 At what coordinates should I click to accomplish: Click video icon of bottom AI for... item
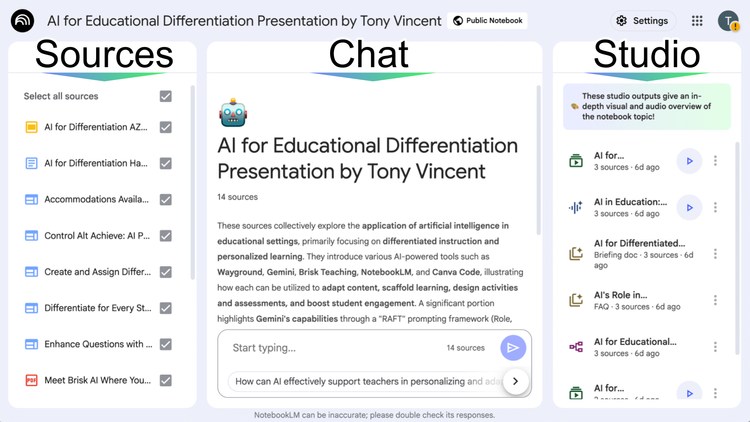point(576,393)
